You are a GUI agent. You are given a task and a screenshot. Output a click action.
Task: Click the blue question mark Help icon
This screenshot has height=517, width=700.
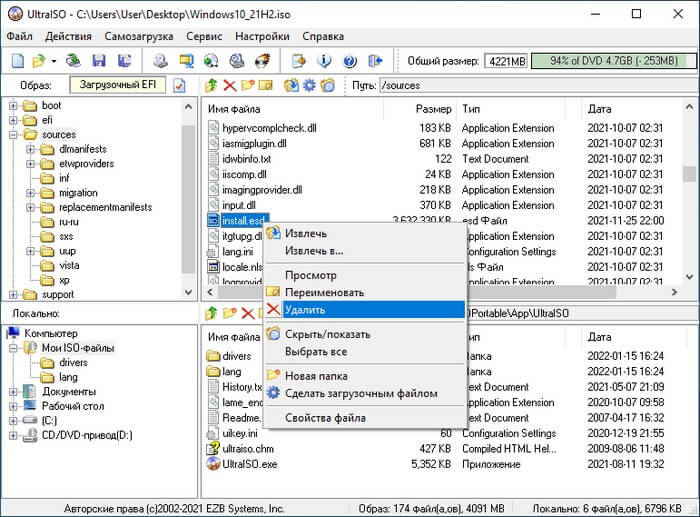point(349,61)
